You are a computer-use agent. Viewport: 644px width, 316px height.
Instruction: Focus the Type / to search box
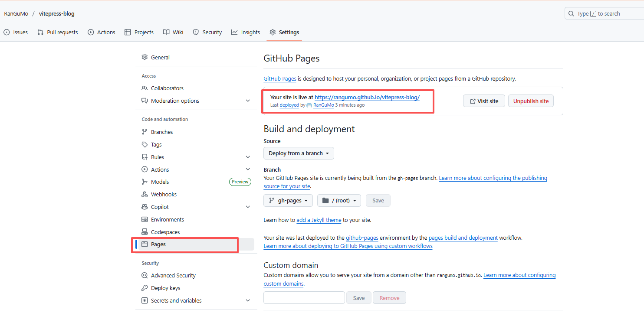(x=604, y=14)
